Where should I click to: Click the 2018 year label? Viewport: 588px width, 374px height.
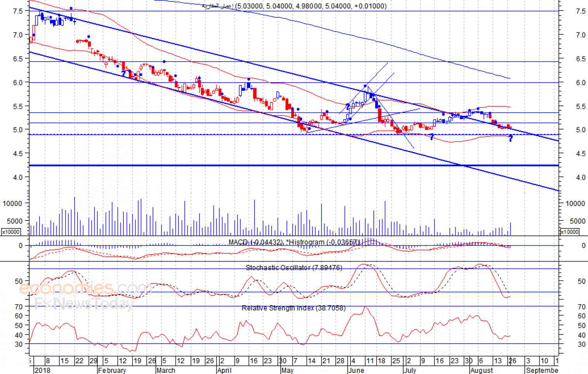(42, 370)
